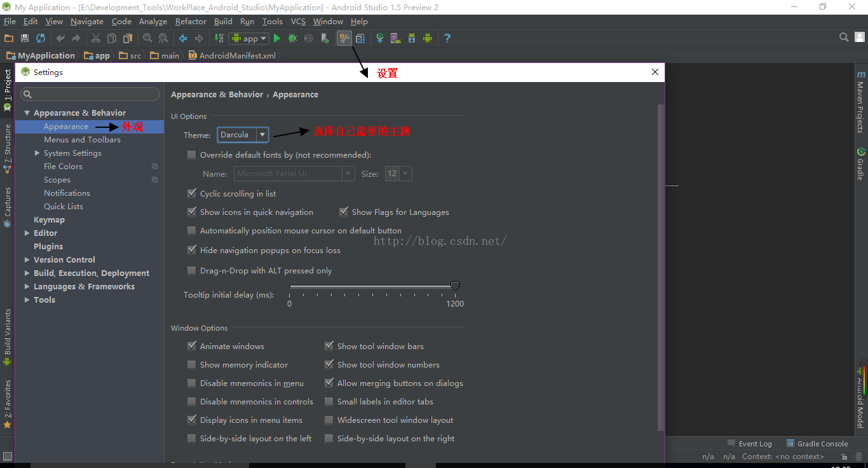The height and width of the screenshot is (468, 868).
Task: Open the Android Device Monitor icon
Action: (428, 38)
